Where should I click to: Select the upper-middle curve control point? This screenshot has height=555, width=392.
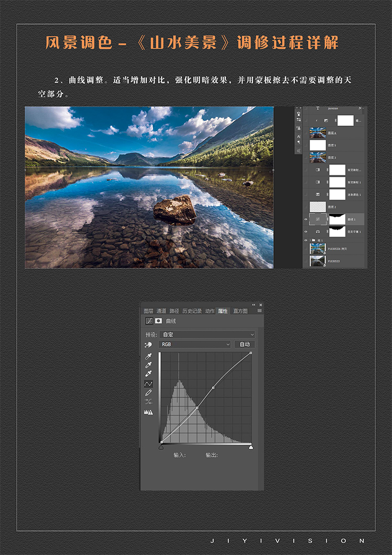(x=213, y=388)
